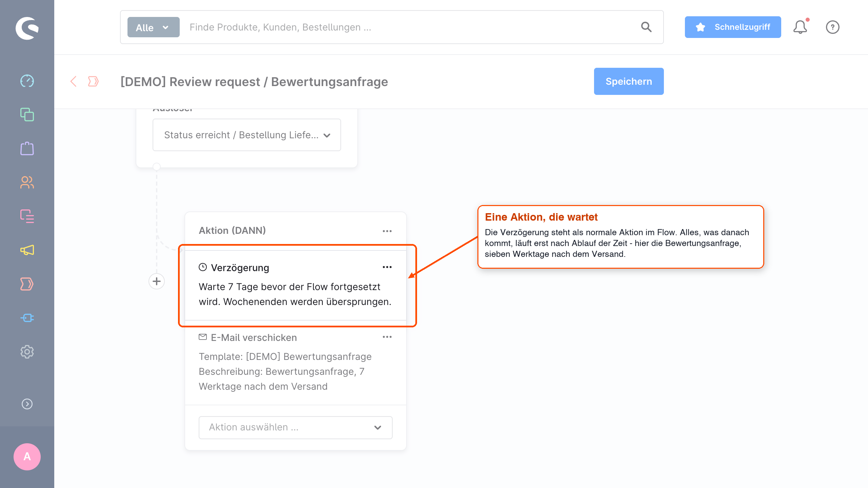868x488 pixels.
Task: Open the Alle search filter dropdown
Action: (153, 27)
